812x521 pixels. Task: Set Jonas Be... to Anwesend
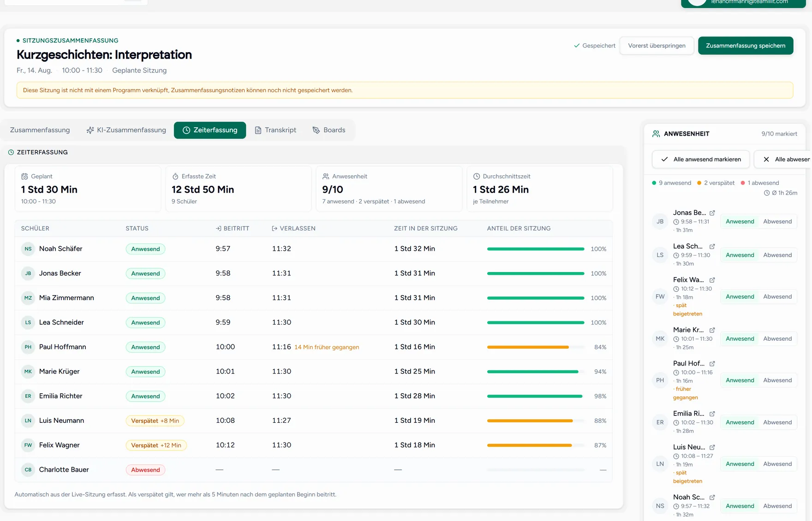(x=740, y=221)
